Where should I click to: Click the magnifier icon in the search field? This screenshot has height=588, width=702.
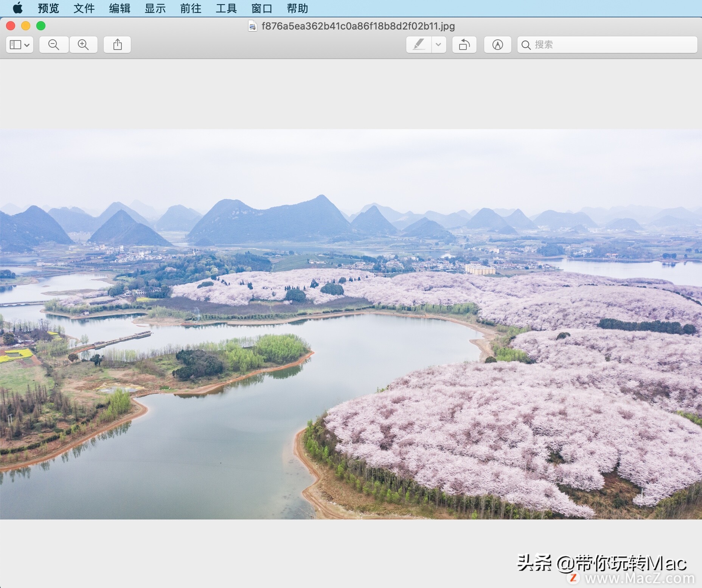526,45
